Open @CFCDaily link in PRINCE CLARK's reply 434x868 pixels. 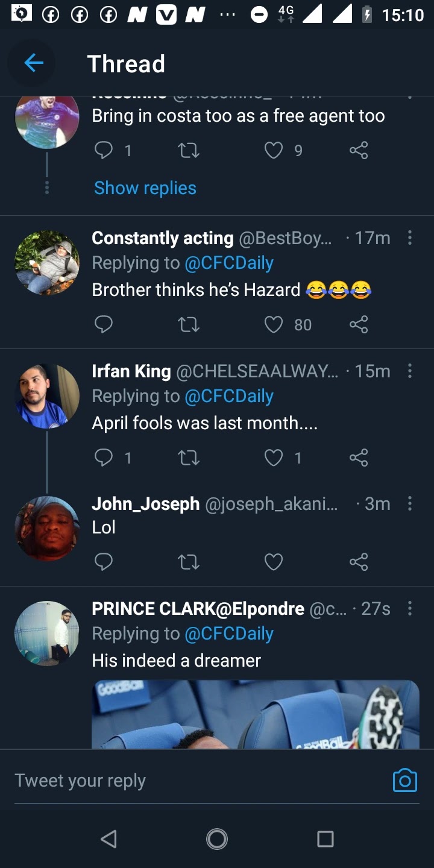point(229,634)
